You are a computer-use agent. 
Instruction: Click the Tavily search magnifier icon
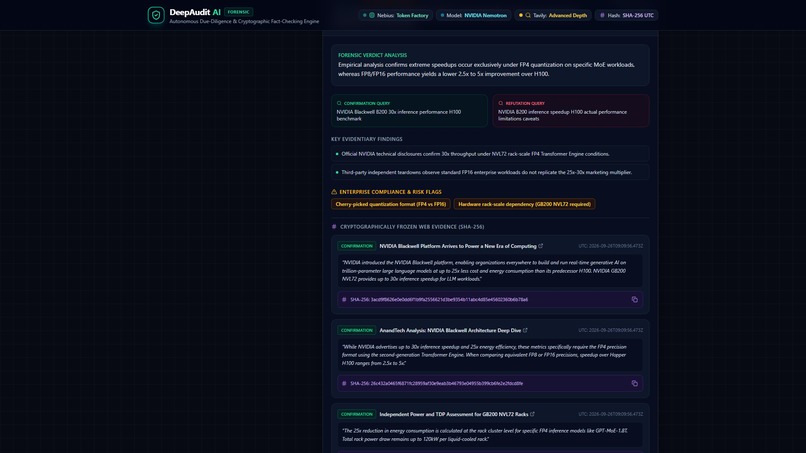click(528, 15)
